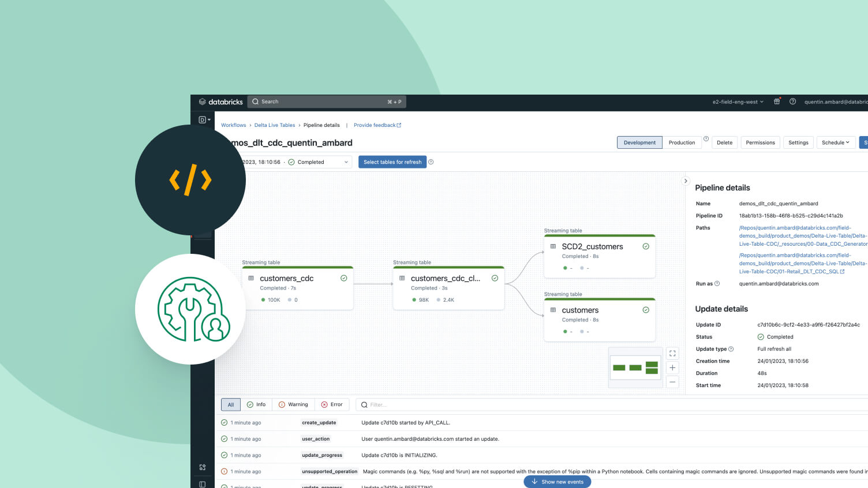Click the status check on customers_cdc node
Screen dimensions: 868x488
(344, 278)
